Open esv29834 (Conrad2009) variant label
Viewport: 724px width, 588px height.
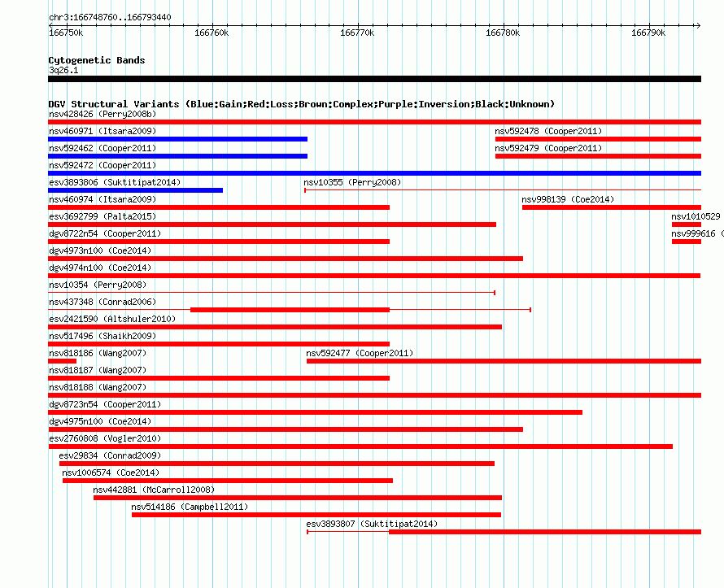[110, 455]
